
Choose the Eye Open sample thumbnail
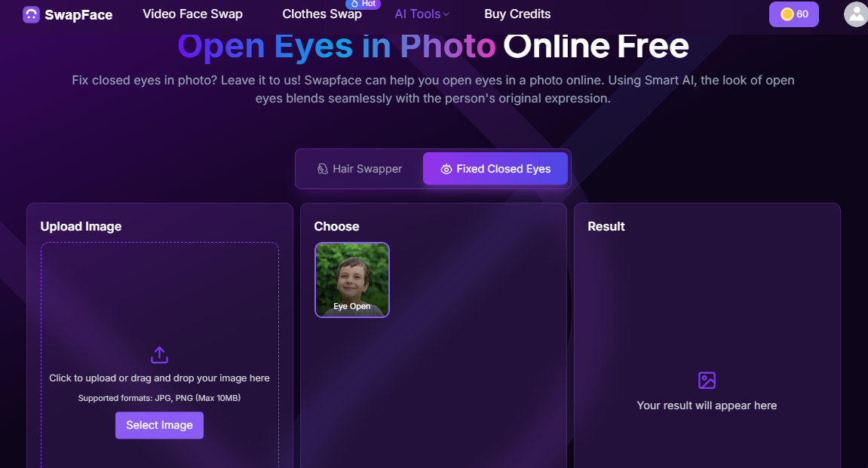coord(352,280)
